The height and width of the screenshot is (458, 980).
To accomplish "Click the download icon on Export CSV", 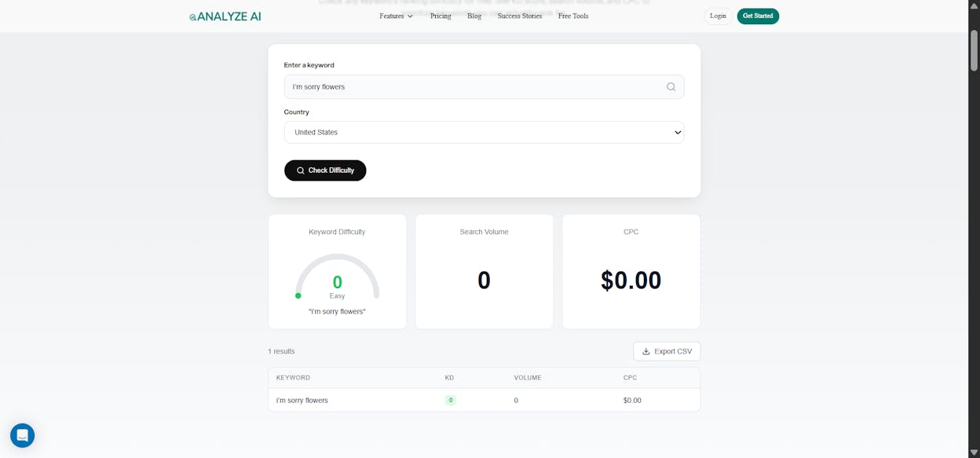I will tap(646, 351).
